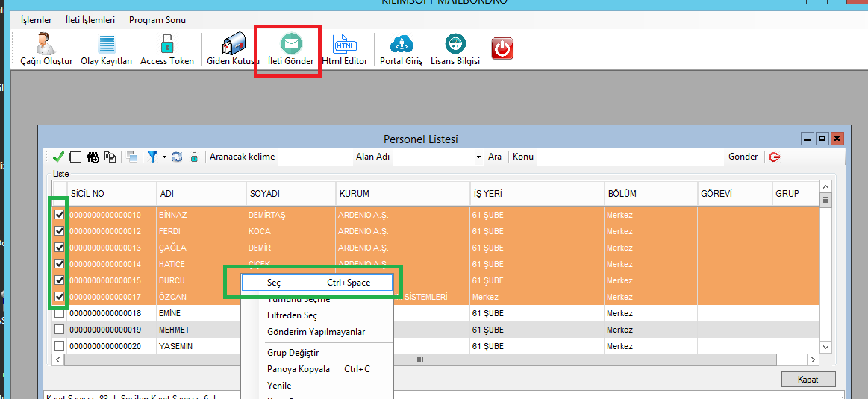868x399 pixels.
Task: Click the Gönder button in list toolbar
Action: coord(743,157)
